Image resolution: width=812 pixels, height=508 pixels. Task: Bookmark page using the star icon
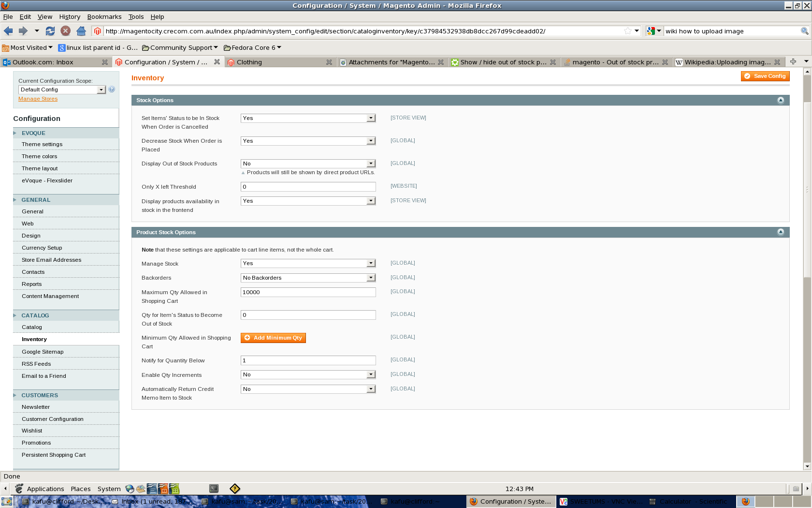[627, 31]
